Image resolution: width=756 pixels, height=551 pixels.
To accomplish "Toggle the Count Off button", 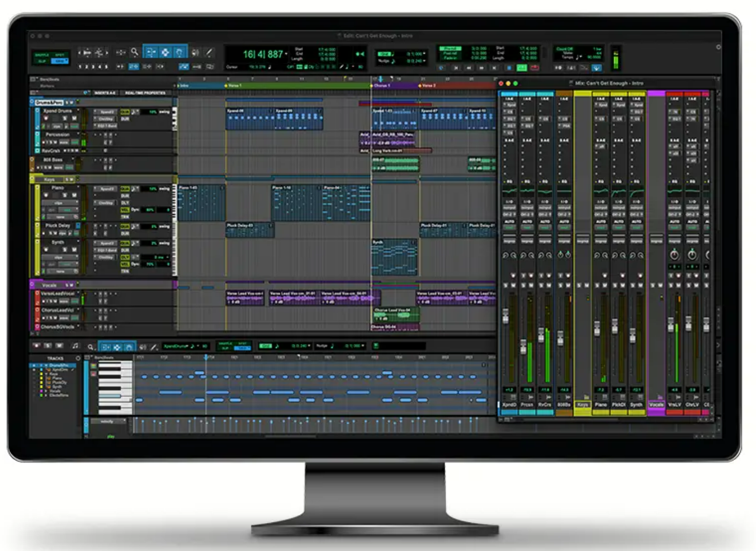I will click(x=565, y=49).
